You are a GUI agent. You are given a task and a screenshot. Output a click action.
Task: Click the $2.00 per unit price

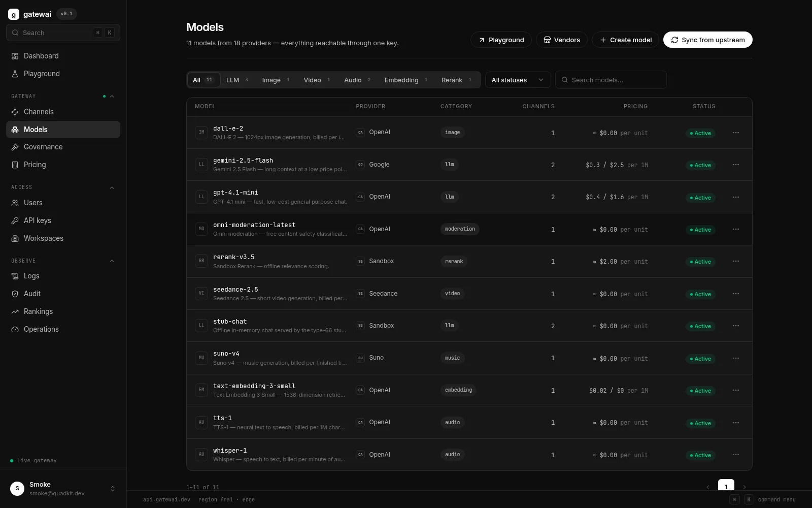(620, 262)
